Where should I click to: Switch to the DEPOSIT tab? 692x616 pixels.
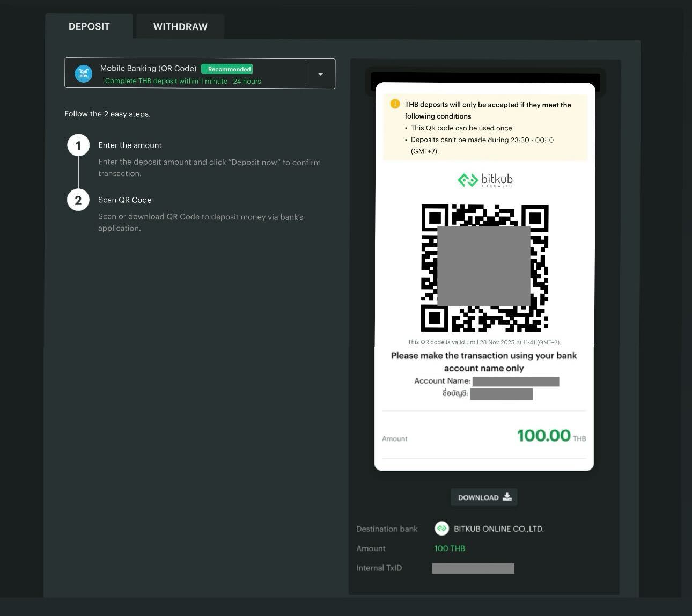click(x=89, y=26)
